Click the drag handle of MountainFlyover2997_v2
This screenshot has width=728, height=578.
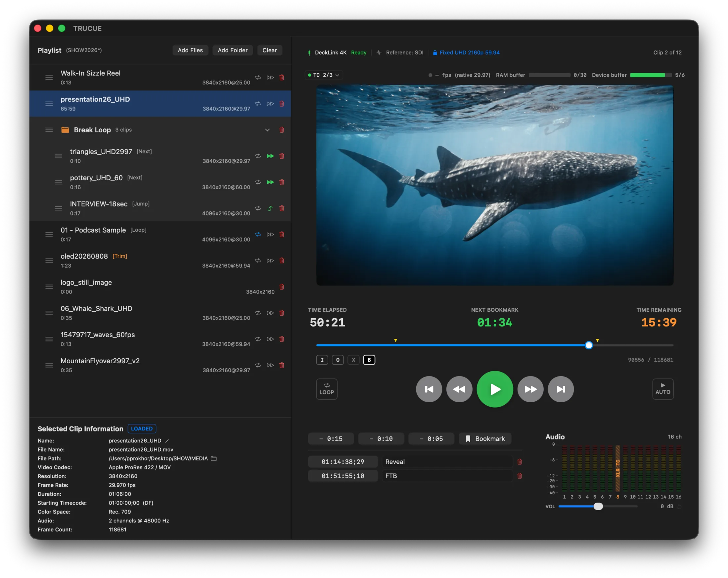click(x=49, y=365)
